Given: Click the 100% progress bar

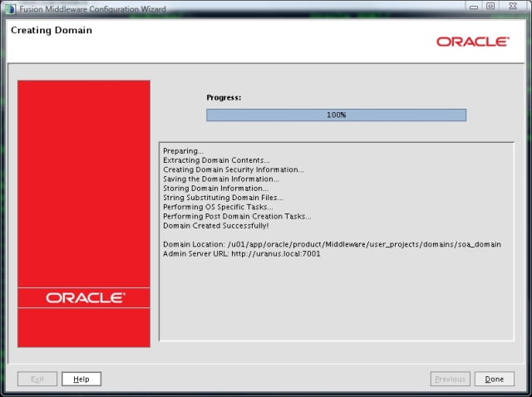Looking at the screenshot, I should [x=336, y=115].
